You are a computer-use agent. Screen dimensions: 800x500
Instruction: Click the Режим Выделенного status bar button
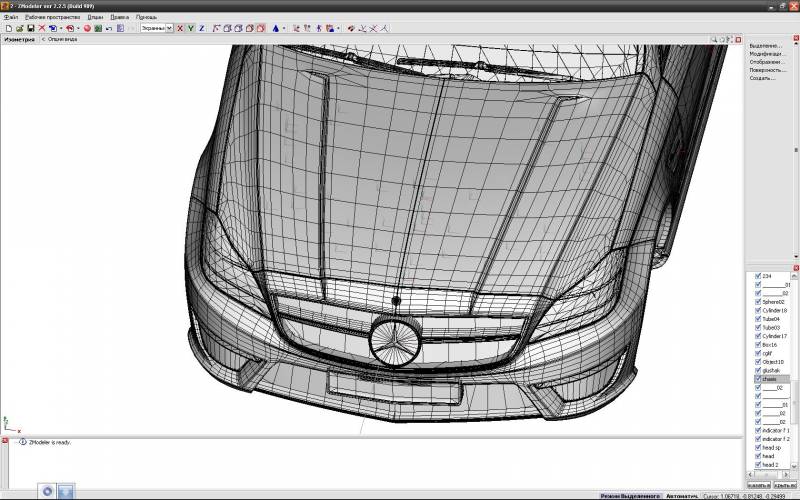point(630,496)
